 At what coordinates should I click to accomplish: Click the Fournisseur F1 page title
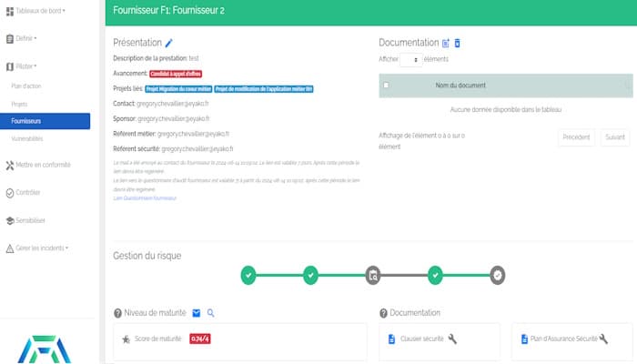point(168,11)
